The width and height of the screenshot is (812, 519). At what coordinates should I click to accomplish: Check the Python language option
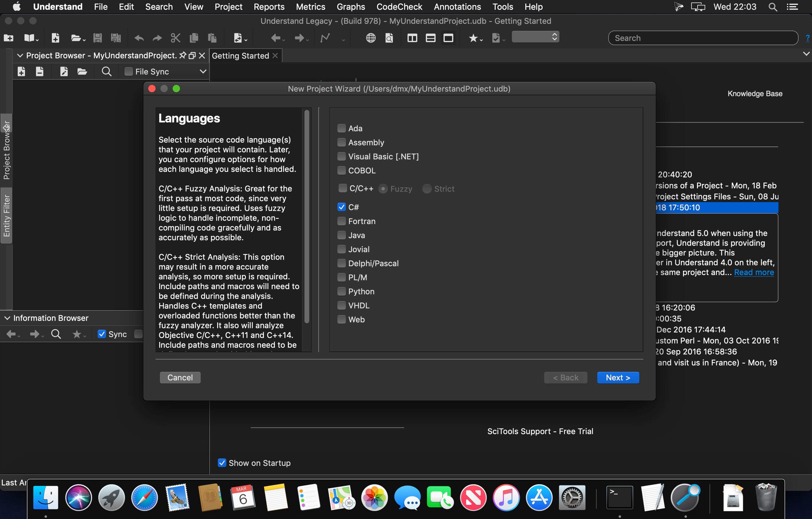342,291
